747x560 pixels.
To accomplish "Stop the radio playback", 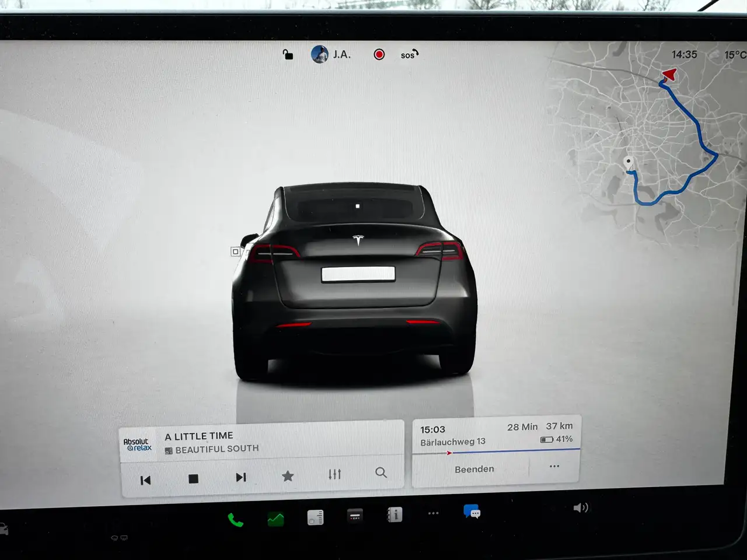I will point(193,479).
